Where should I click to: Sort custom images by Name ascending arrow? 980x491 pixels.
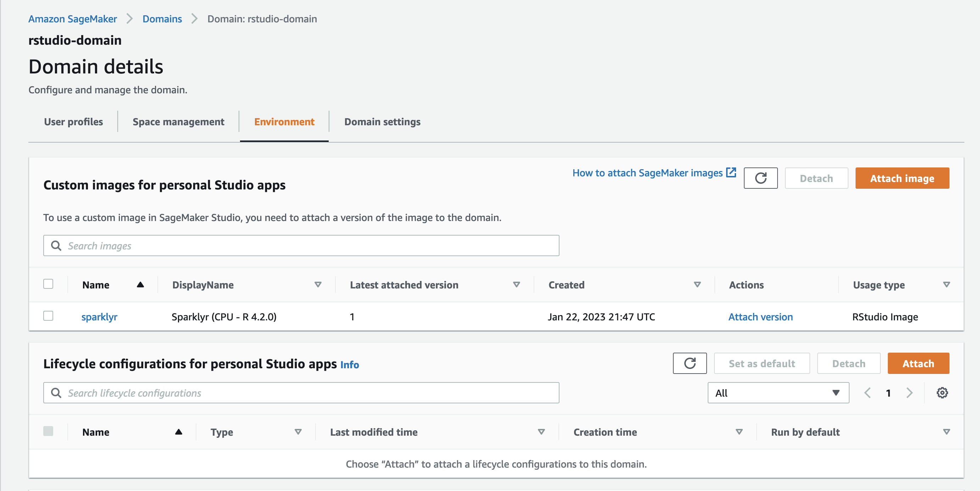click(140, 285)
